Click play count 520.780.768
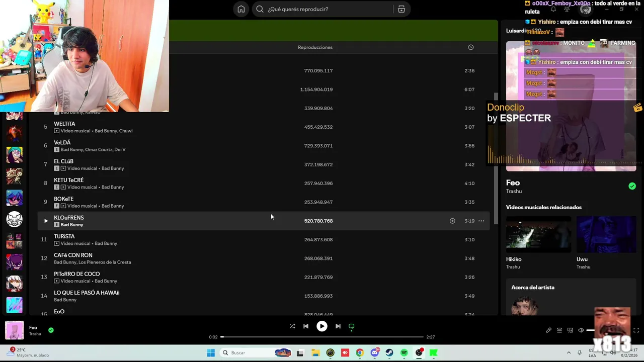644x362 pixels. (x=318, y=221)
